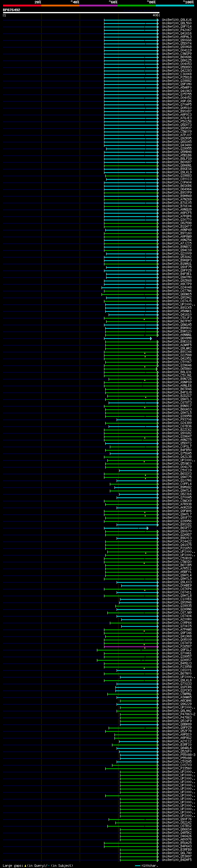
Task: Choose the UniRef100_Q5D893 entry
Action: click(176, 67)
